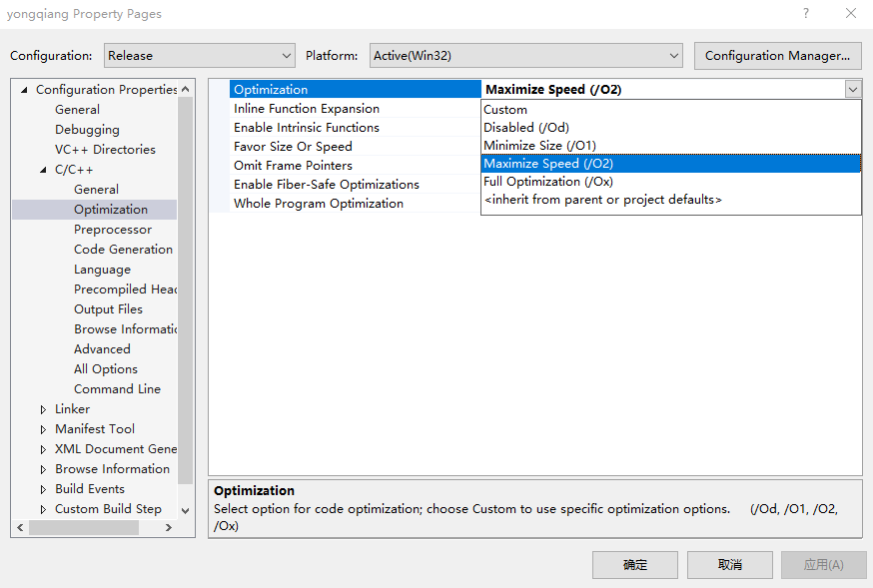Close the Optimization value dropdown arrow
The height and width of the screenshot is (588, 873).
pyautogui.click(x=853, y=89)
